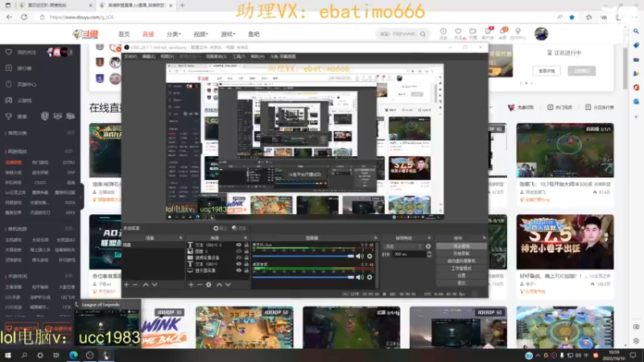Open the 设置 settings button in OBS controls
Screen dimensions: 644x362
point(461,276)
